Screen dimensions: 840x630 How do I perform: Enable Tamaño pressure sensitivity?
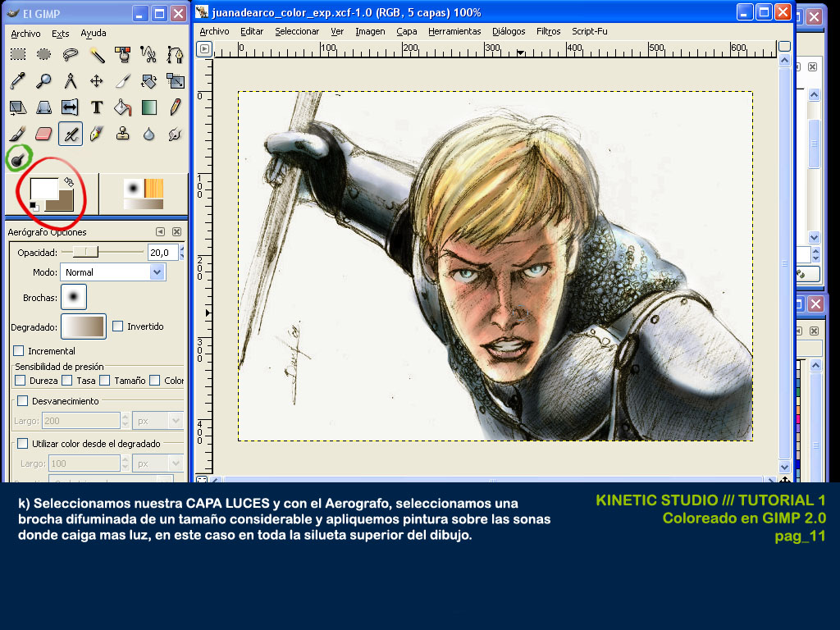point(104,381)
